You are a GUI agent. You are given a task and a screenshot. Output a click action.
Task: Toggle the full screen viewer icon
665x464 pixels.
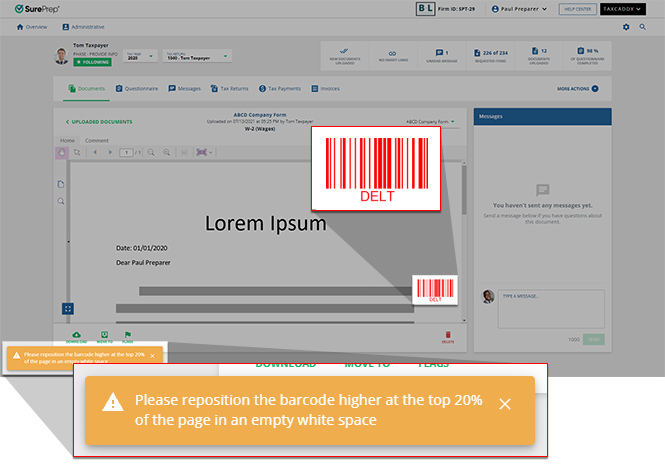(68, 308)
